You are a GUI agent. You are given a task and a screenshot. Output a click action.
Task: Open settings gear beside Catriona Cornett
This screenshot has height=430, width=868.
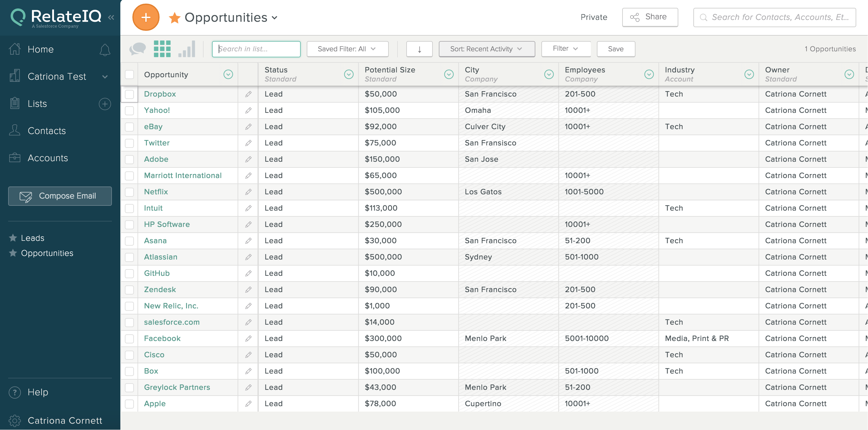click(x=14, y=421)
